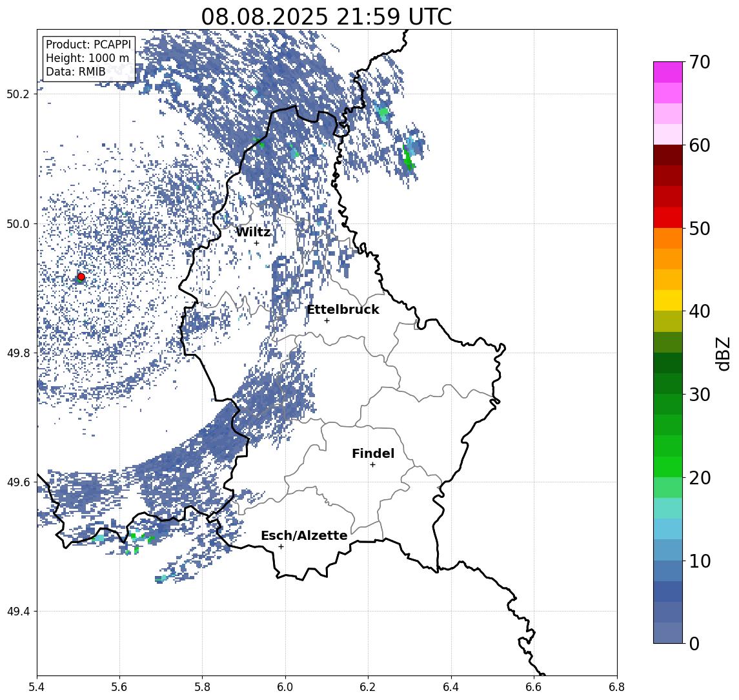The height and width of the screenshot is (700, 739).
Task: Click the latitude axis label '49.8'
Action: (17, 353)
